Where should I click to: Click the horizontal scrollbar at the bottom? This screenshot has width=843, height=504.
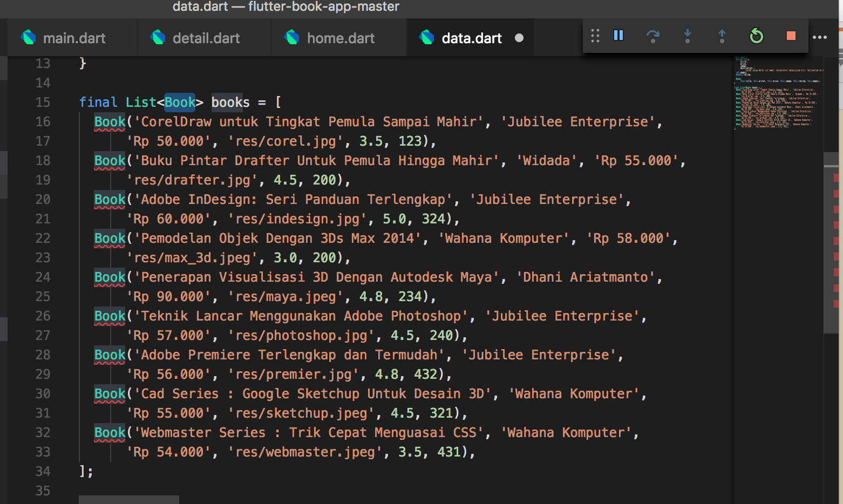coord(129,499)
